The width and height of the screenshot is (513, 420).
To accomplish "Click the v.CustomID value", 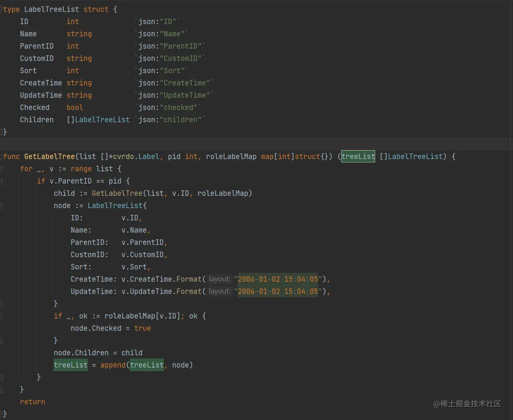I will pyautogui.click(x=143, y=255).
